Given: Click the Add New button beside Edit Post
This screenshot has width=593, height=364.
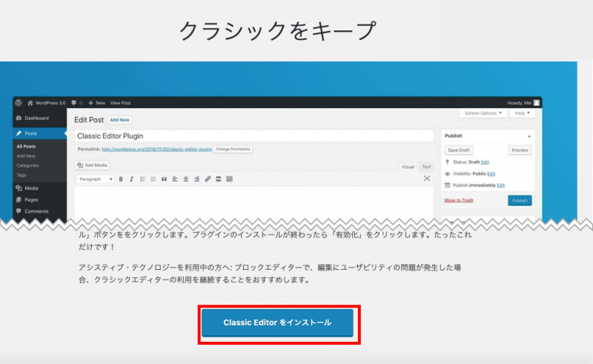Looking at the screenshot, I should pos(119,120).
